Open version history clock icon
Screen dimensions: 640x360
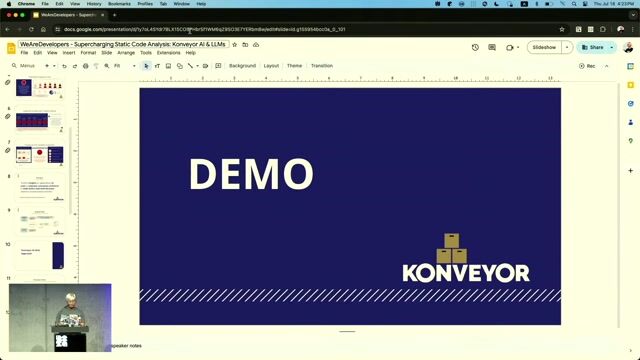(475, 47)
